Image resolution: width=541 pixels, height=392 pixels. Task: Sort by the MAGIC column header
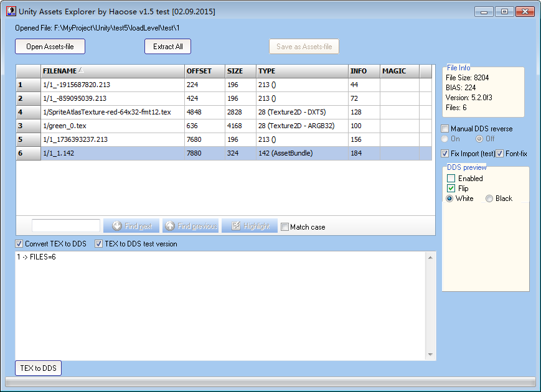point(400,71)
